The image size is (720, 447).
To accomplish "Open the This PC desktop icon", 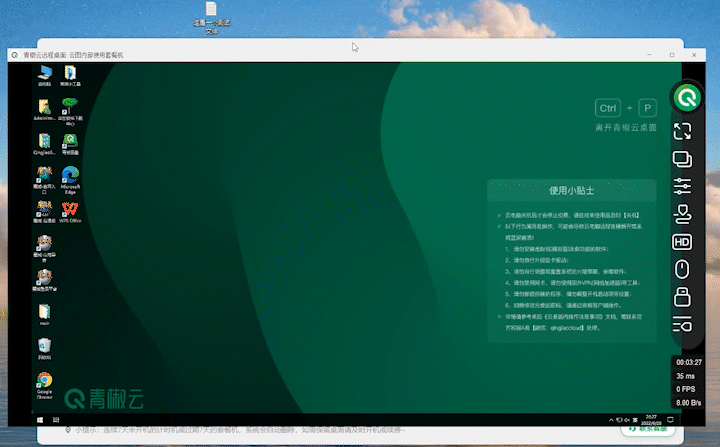I will coord(45,76).
